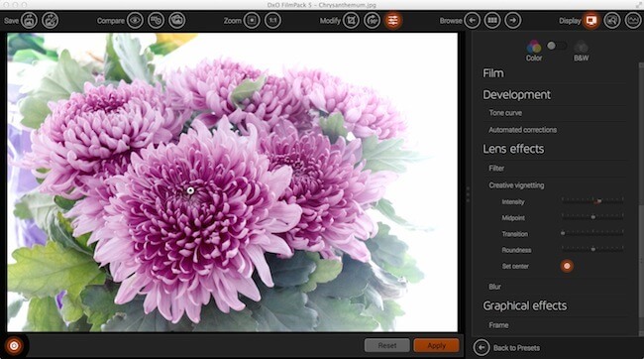This screenshot has width=644, height=359.
Task: Click the Display histogram icon
Action: tap(633, 20)
